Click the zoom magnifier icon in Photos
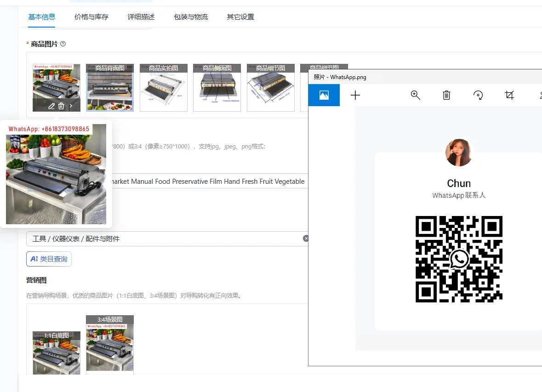The image size is (542, 392). pos(415,95)
